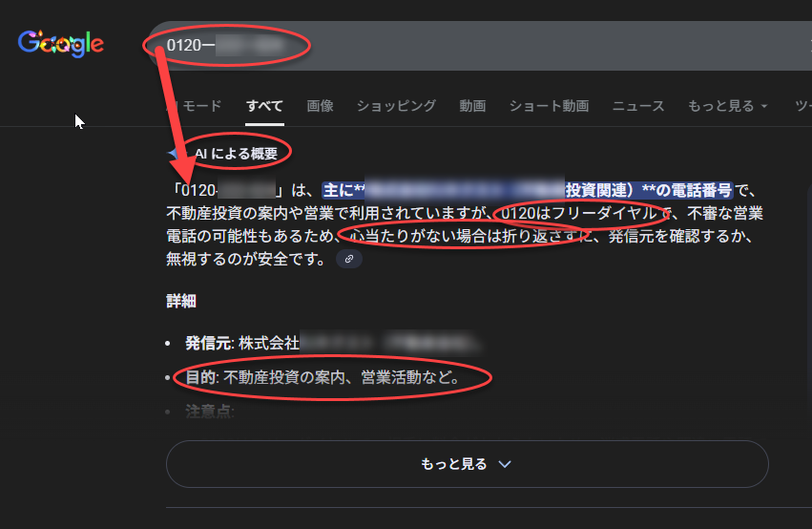The image size is (812, 529).
Task: Click the AI による概要 heading
Action: click(237, 154)
